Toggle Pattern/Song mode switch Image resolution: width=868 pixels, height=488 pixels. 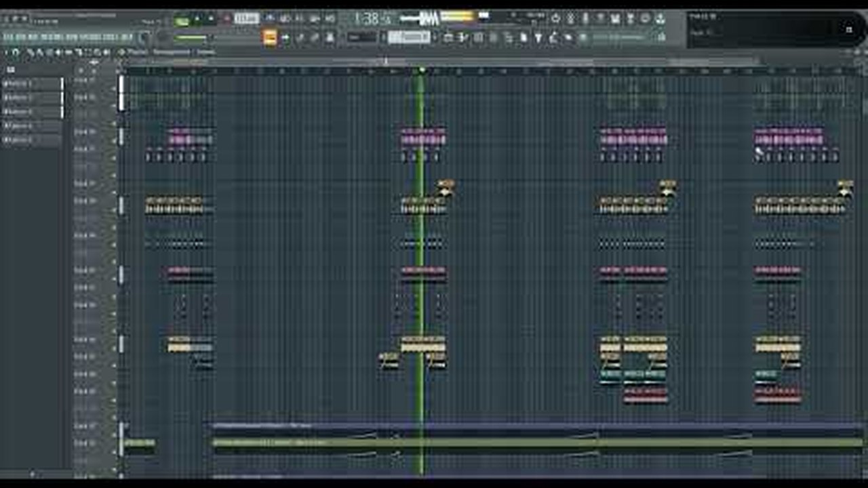[x=181, y=20]
